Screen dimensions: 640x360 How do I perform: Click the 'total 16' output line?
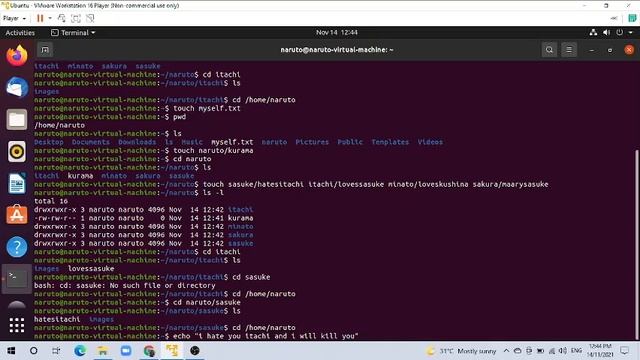click(51, 201)
